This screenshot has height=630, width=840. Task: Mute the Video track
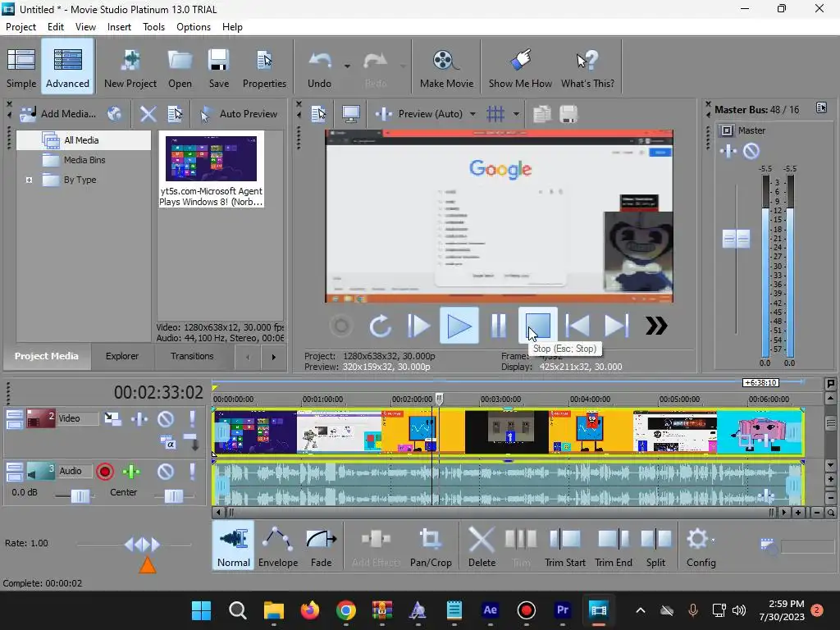point(166,418)
